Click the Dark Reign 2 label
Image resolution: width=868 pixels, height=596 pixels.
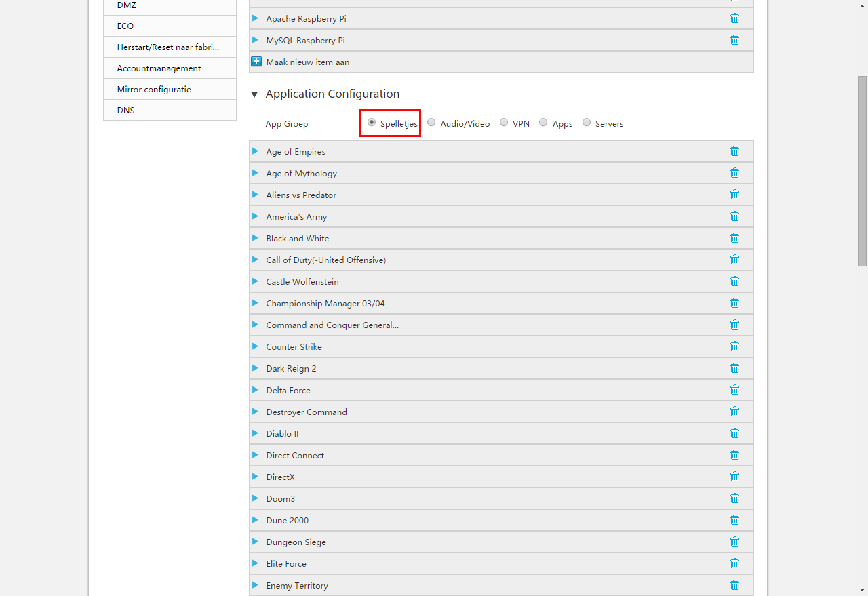coord(291,369)
